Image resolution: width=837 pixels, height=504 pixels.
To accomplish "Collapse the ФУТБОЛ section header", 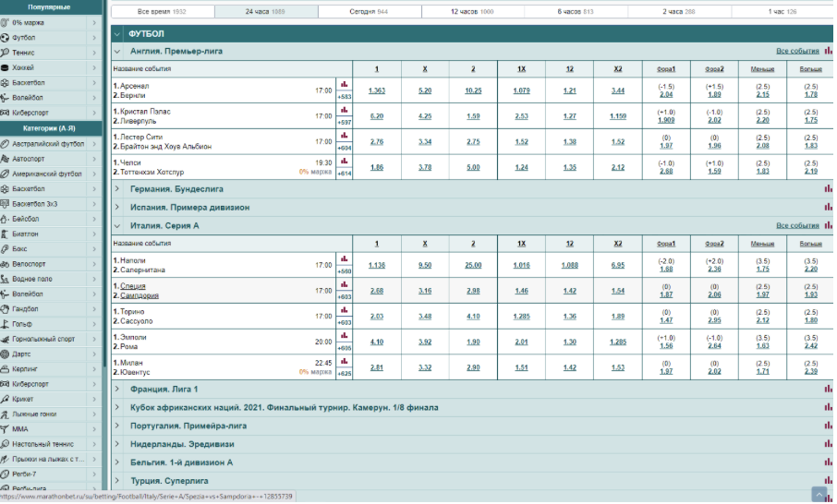I will point(117,34).
